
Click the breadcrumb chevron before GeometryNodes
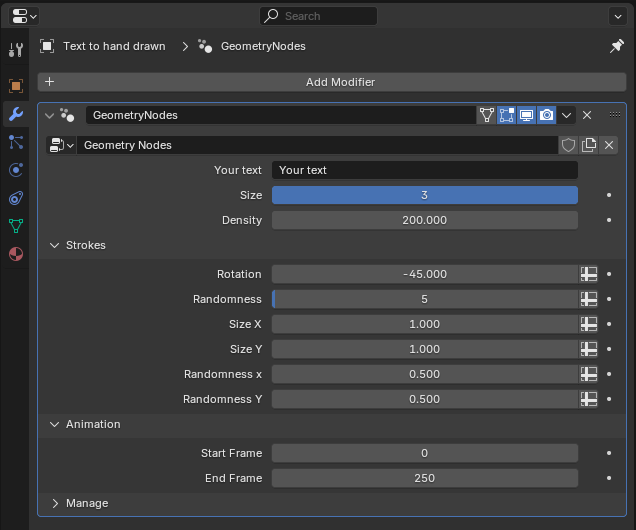click(185, 46)
